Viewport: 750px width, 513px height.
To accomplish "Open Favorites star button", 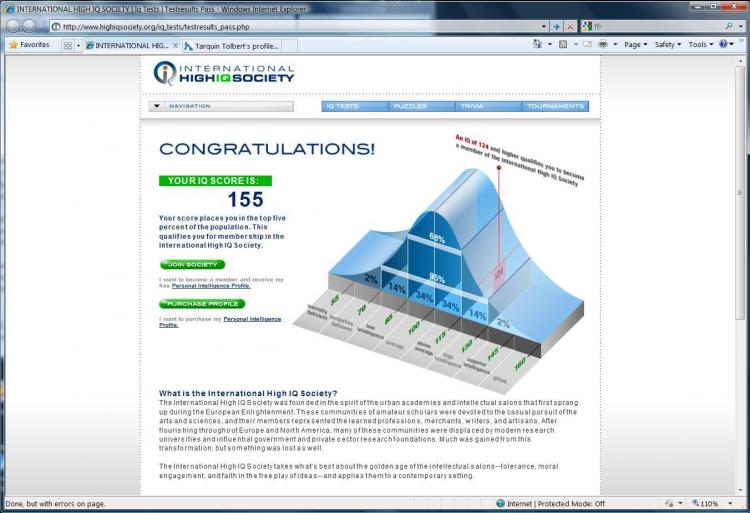I will pyautogui.click(x=13, y=44).
